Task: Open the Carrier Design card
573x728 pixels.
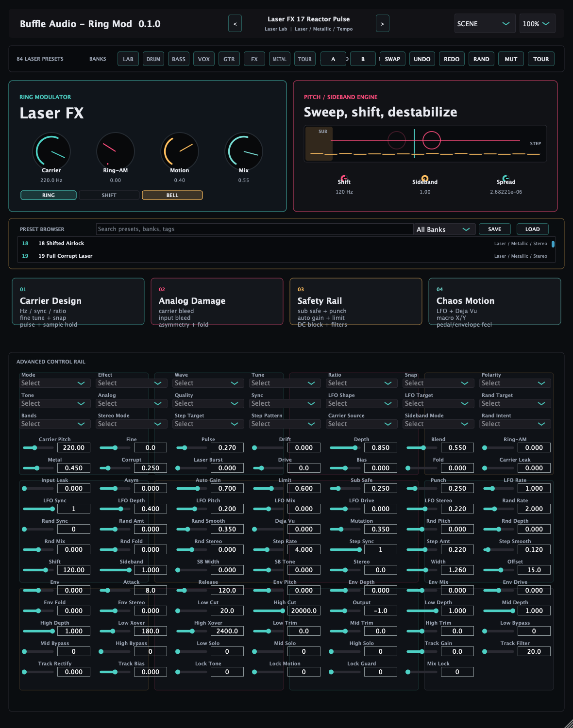Action: 78,301
